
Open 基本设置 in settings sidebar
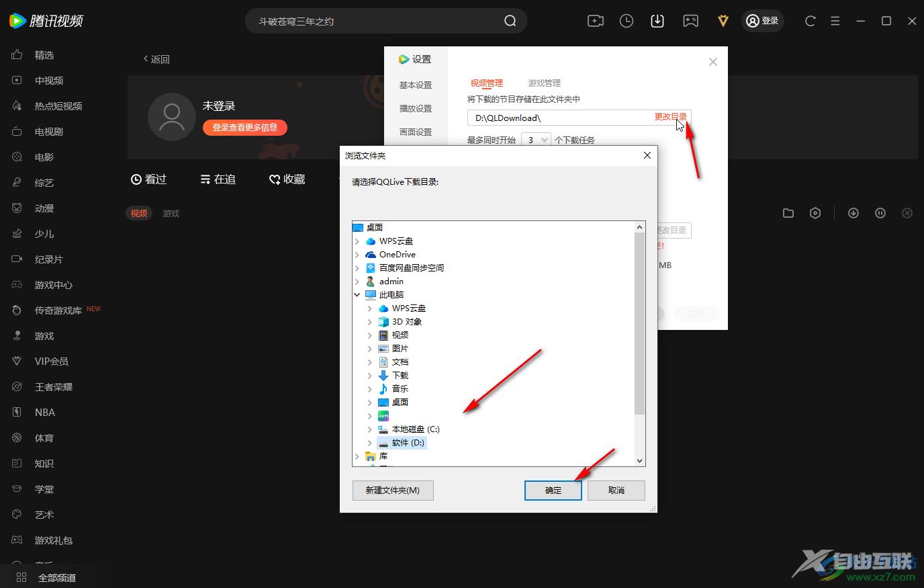416,85
